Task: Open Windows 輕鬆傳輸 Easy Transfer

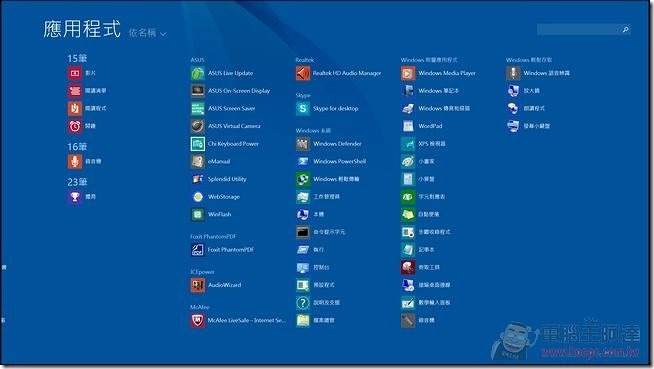Action: (328, 179)
